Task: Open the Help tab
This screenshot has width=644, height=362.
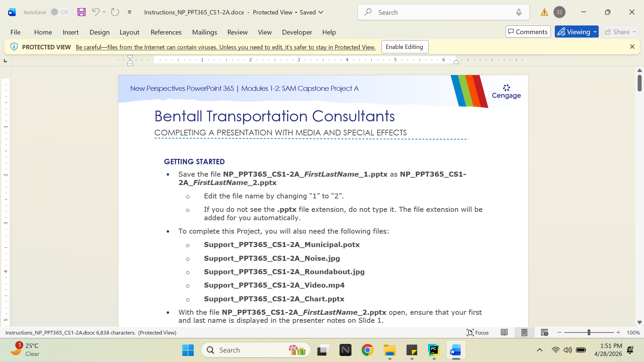Action: 329,32
